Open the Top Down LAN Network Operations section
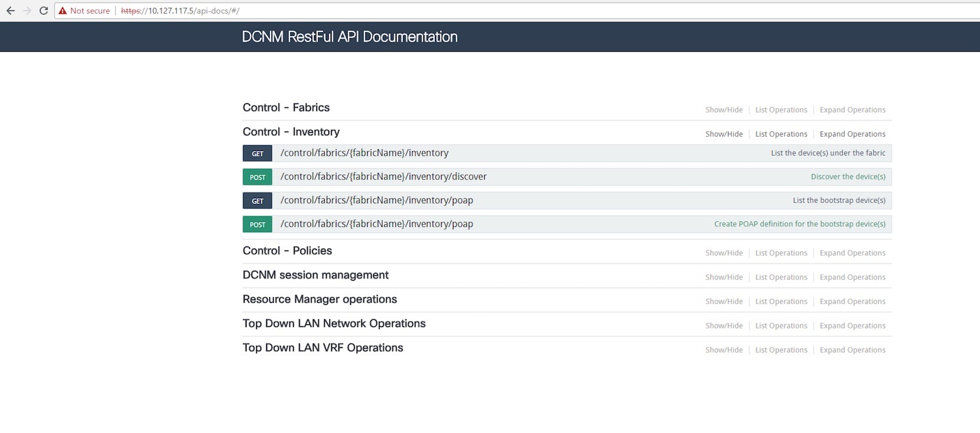The width and height of the screenshot is (980, 433). 334,323
